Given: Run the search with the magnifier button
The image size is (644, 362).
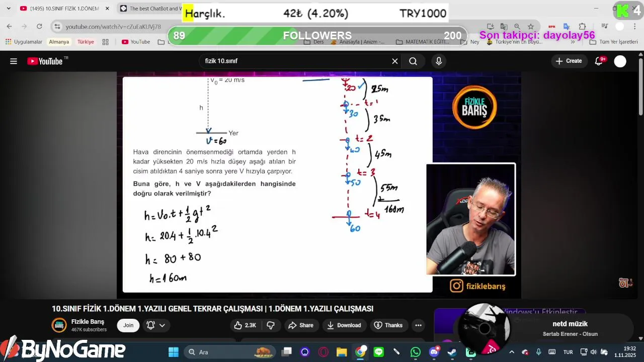Looking at the screenshot, I should [x=413, y=61].
